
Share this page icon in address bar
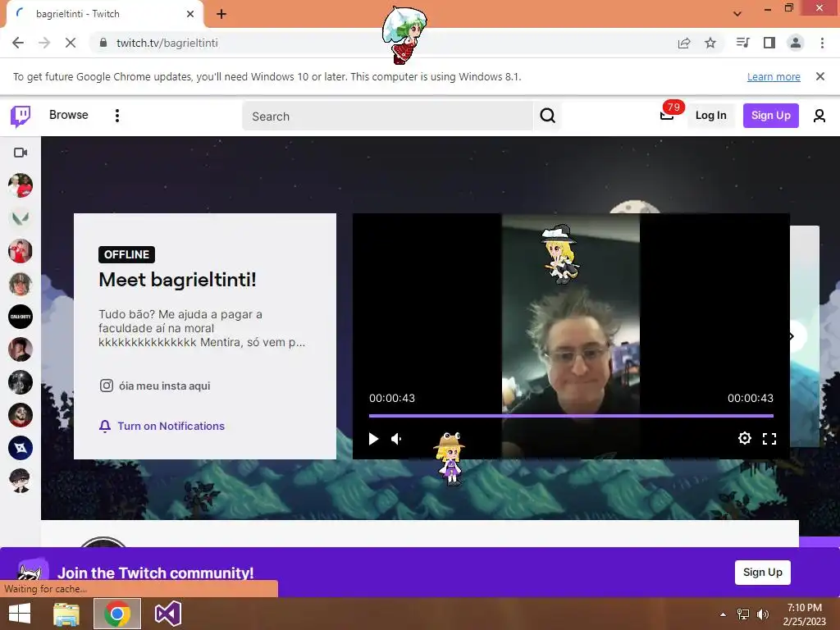click(x=684, y=43)
